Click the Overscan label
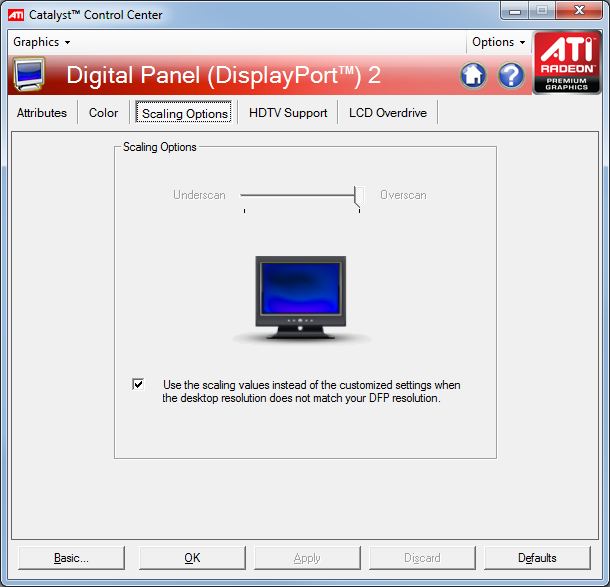The width and height of the screenshot is (610, 587). [x=403, y=195]
